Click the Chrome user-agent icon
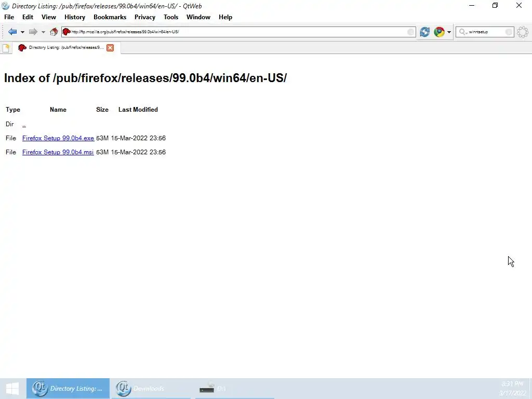The image size is (532, 399). 439,32
